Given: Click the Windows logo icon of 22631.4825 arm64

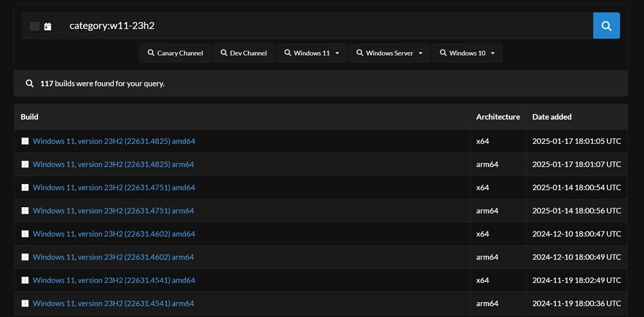Looking at the screenshot, I should click(x=25, y=165).
